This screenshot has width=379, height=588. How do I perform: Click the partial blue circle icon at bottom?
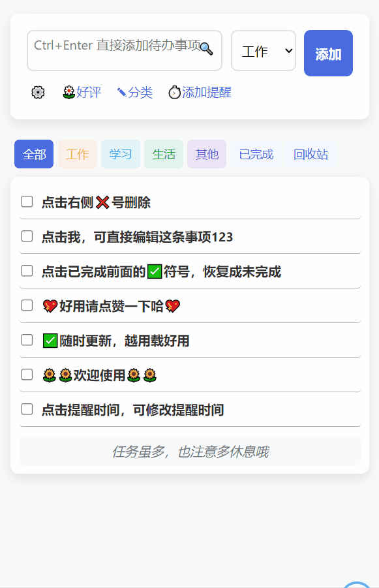coord(357,585)
